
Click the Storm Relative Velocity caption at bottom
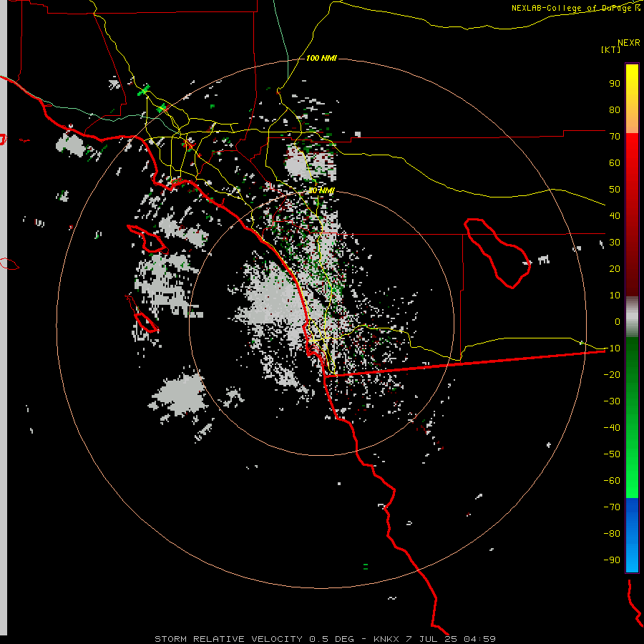(325, 639)
